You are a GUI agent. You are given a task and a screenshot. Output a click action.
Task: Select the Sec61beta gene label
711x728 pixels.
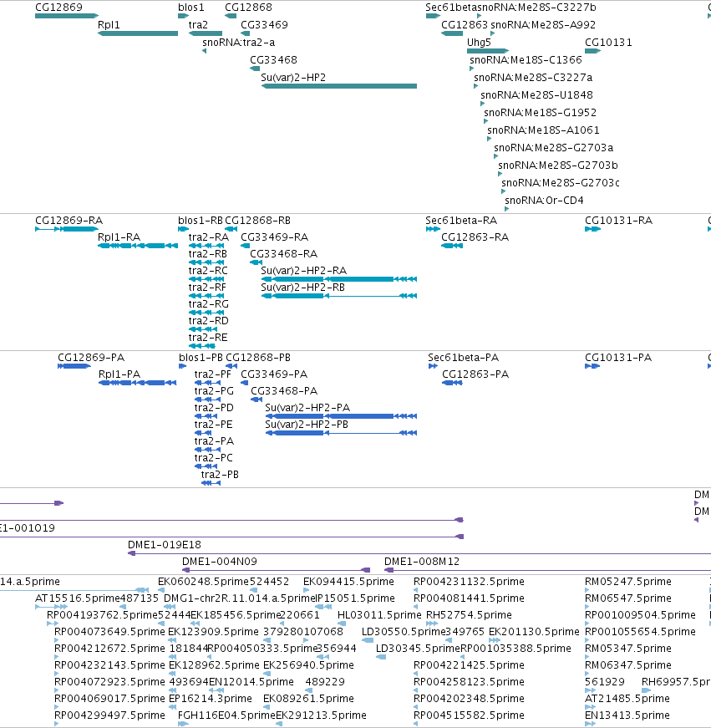click(x=451, y=8)
